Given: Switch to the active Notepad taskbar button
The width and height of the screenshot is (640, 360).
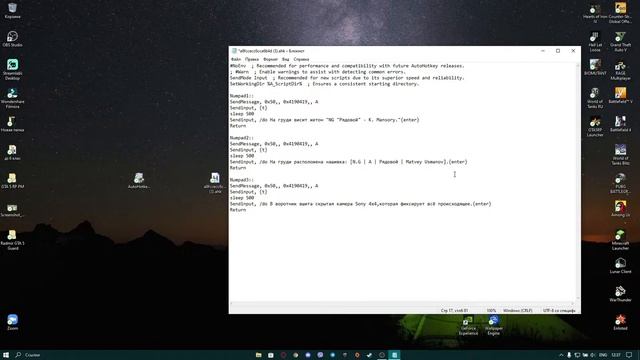Looking at the screenshot, I should (394, 355).
